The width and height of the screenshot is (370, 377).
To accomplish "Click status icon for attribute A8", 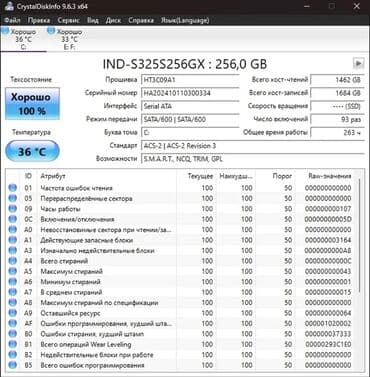I will click(x=13, y=303).
